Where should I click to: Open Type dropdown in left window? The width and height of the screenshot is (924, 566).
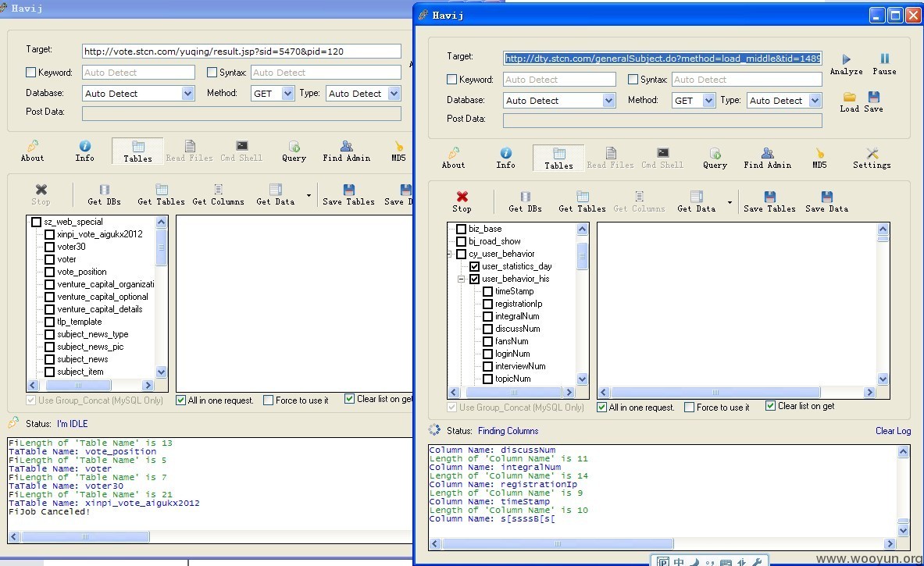coord(394,93)
